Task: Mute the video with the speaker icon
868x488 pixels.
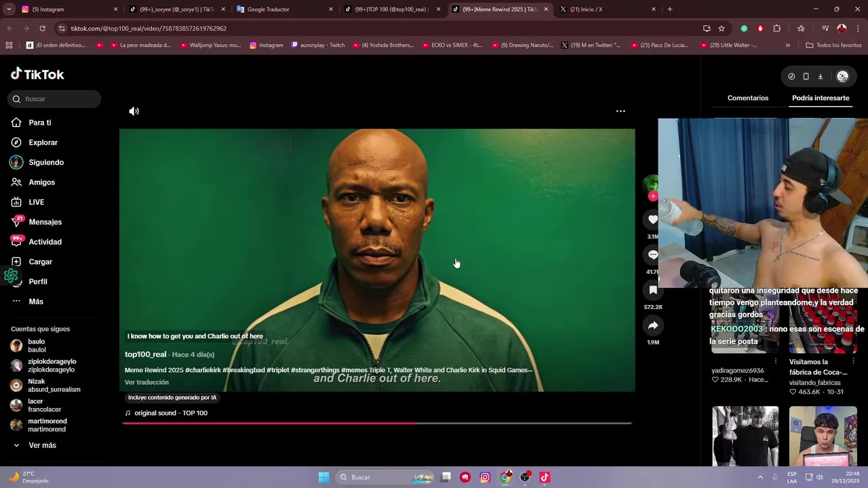Action: [134, 111]
